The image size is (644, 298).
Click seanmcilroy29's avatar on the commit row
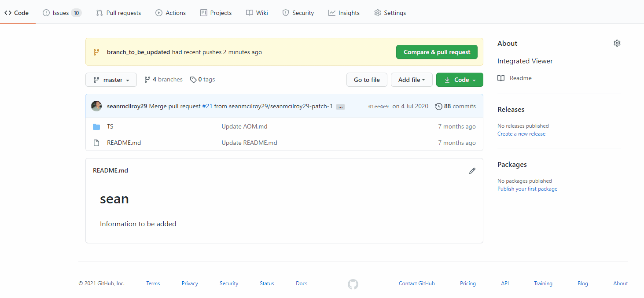pyautogui.click(x=96, y=106)
